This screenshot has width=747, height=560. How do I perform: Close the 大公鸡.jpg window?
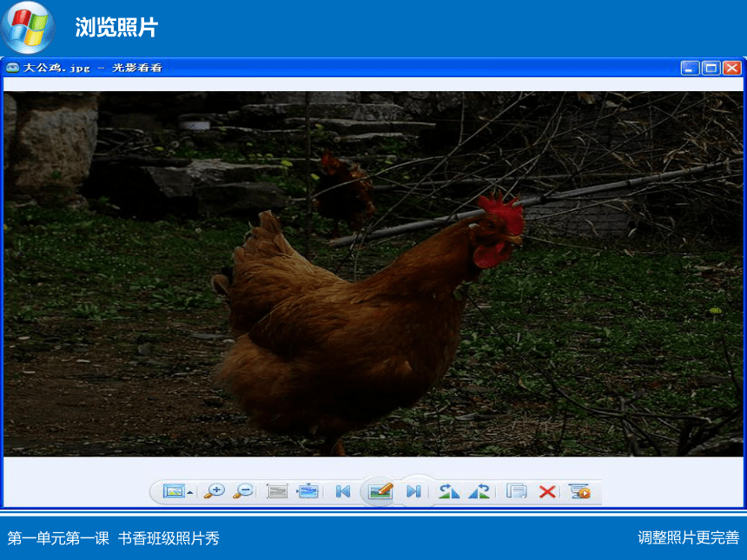coord(731,68)
